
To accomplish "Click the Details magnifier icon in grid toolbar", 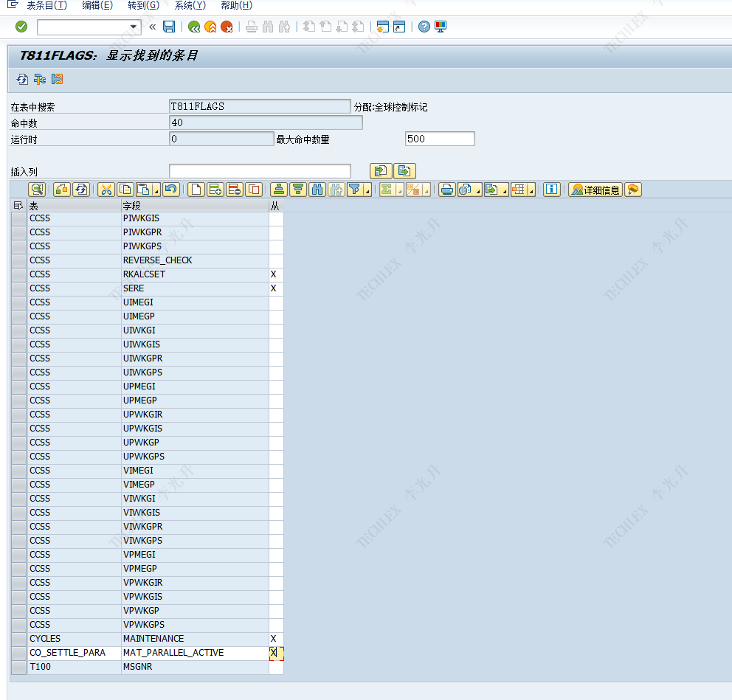I will [37, 190].
